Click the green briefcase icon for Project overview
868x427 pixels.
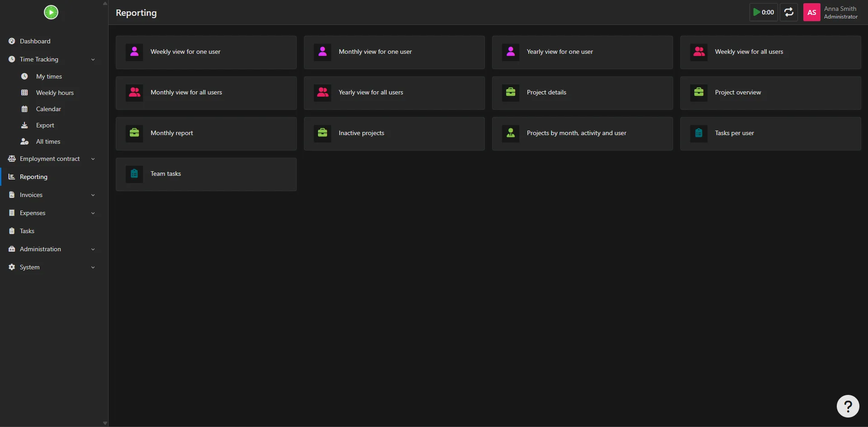point(699,93)
